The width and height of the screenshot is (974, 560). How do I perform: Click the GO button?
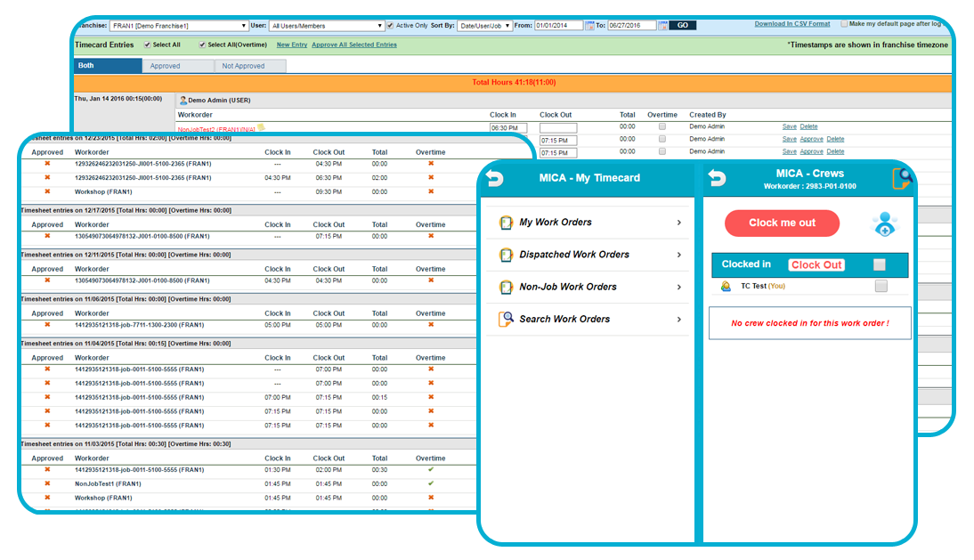click(683, 26)
